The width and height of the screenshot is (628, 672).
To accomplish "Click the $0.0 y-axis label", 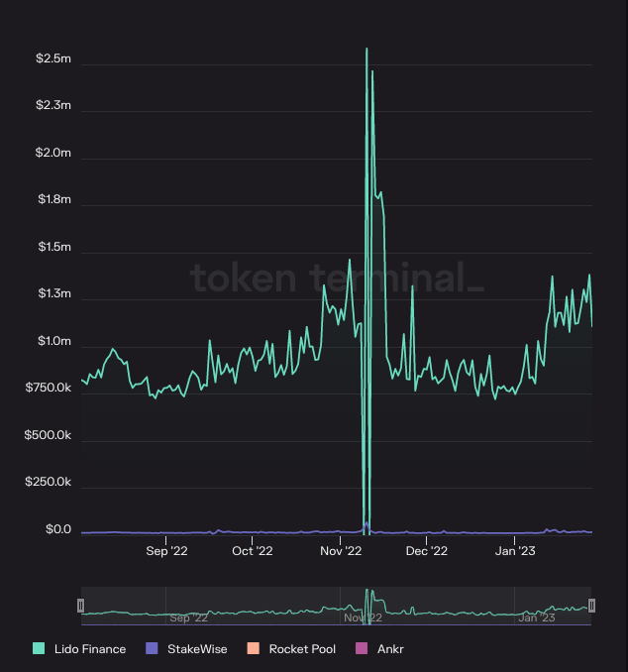I will (58, 529).
